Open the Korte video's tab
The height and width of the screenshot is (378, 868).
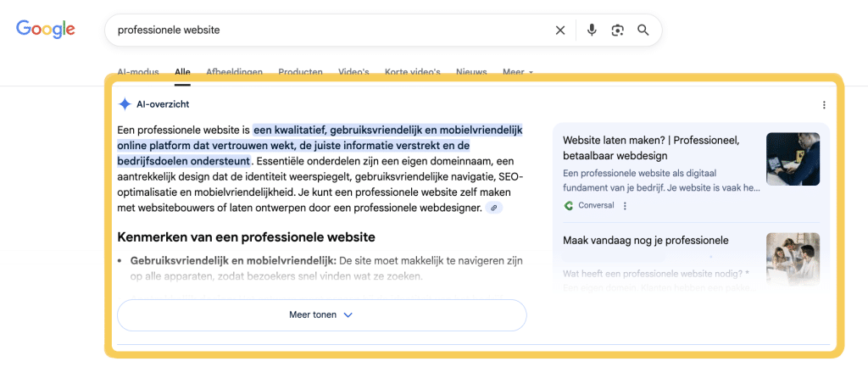[x=413, y=72]
